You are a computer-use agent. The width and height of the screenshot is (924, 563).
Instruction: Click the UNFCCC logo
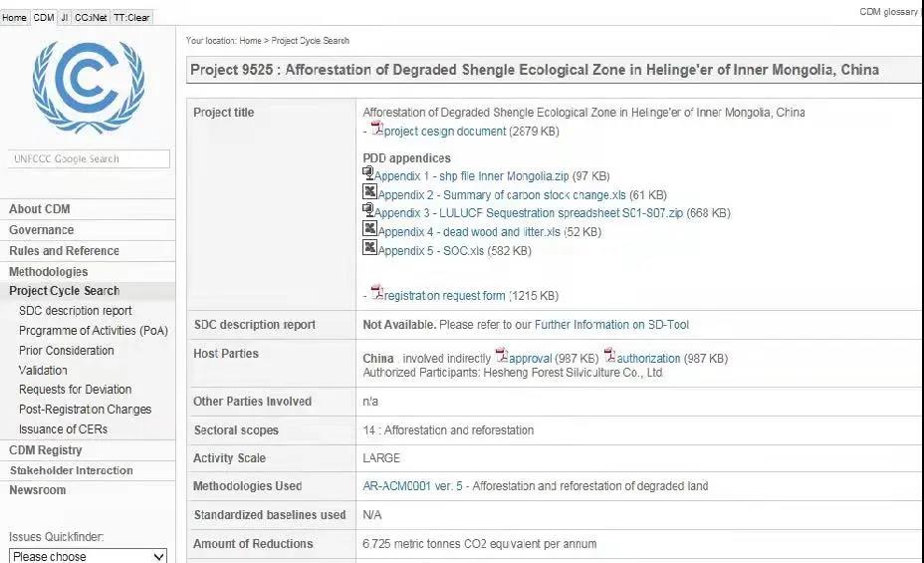click(88, 88)
